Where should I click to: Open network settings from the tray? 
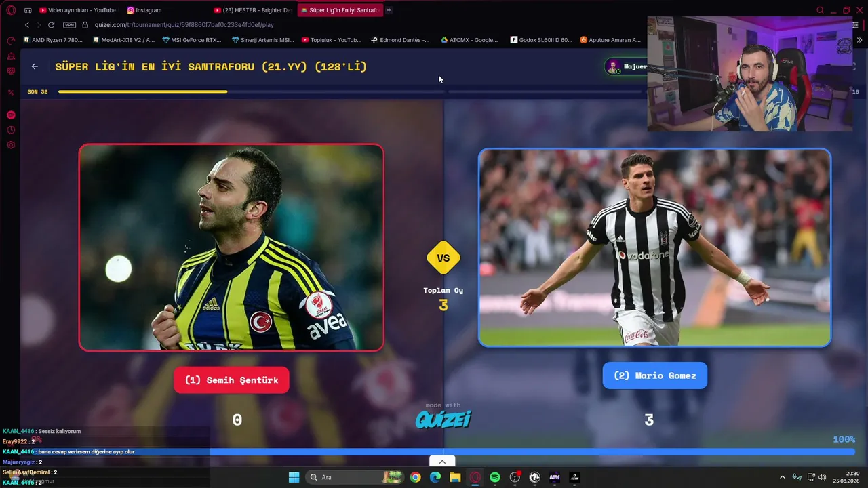[810, 477]
